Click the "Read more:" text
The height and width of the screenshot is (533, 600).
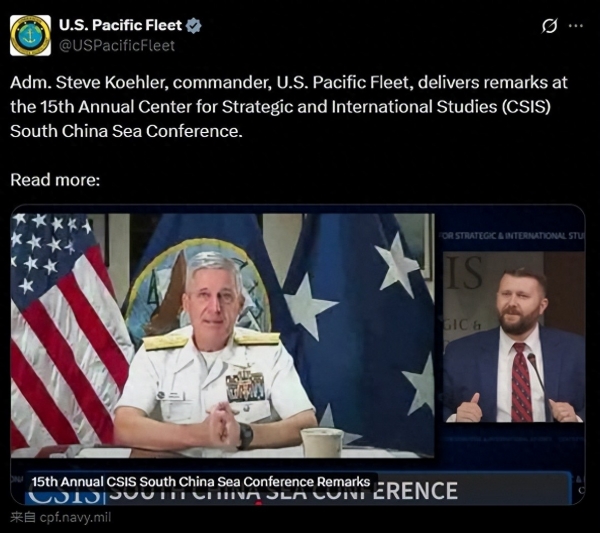click(55, 180)
